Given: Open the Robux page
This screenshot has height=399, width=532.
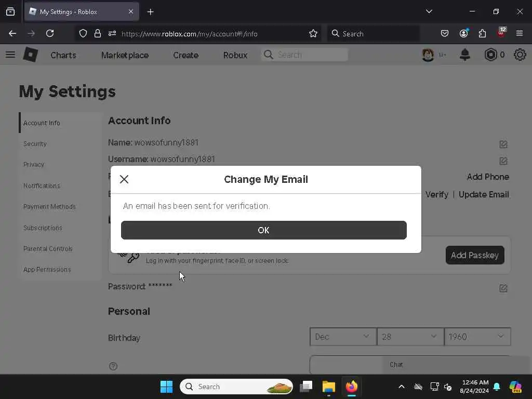Looking at the screenshot, I should (235, 55).
